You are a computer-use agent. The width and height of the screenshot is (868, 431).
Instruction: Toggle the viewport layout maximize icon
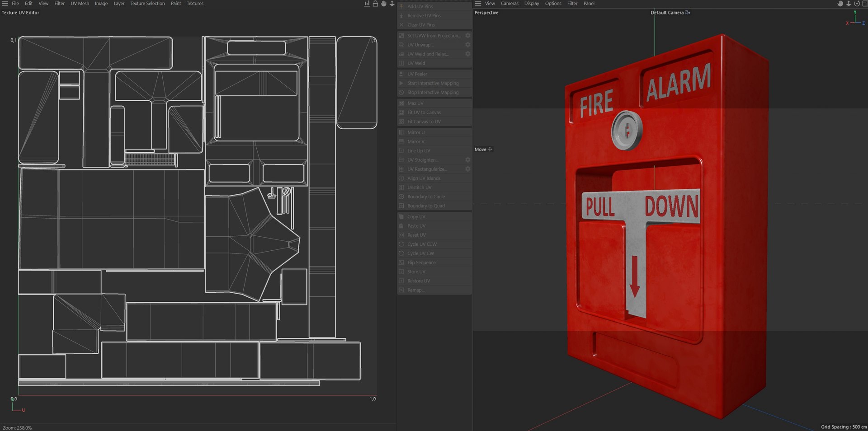coord(865,4)
